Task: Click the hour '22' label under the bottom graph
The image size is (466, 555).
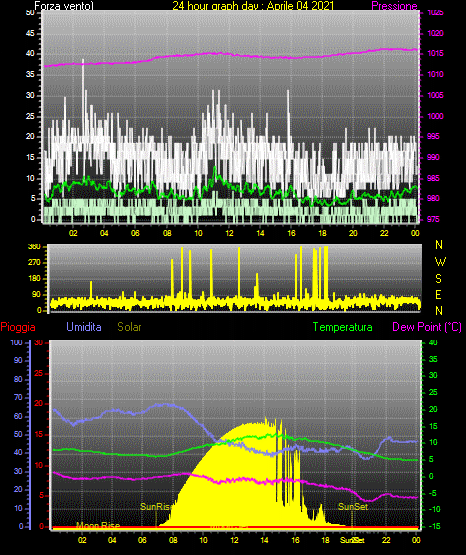Action: [x=386, y=540]
